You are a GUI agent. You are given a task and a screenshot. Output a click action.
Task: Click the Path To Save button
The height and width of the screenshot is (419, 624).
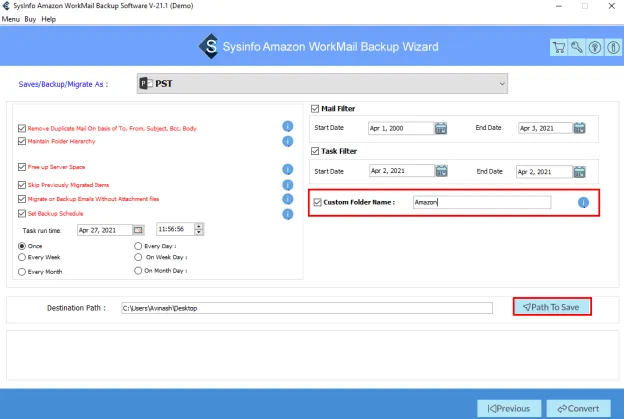click(x=552, y=307)
